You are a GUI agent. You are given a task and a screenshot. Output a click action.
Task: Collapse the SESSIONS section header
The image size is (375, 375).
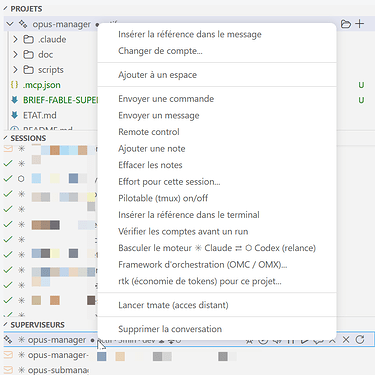click(x=25, y=138)
